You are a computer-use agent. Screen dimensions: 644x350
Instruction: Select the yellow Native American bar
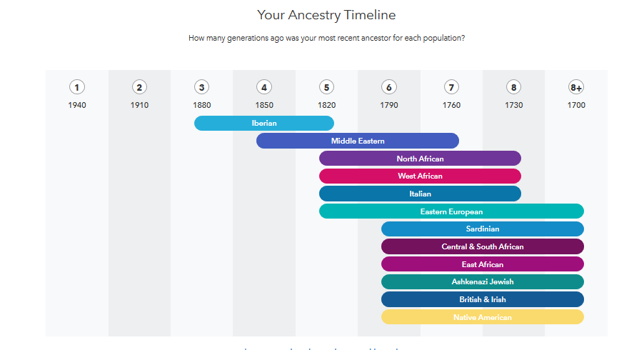(483, 317)
